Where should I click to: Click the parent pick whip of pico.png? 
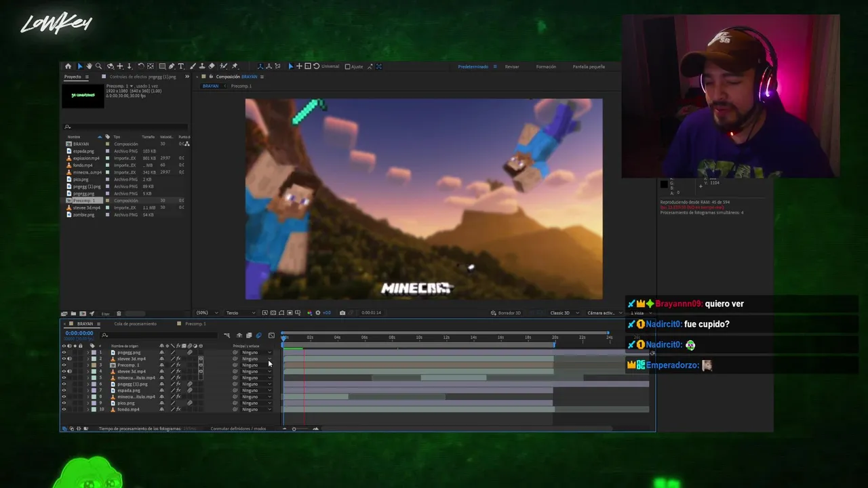(235, 403)
